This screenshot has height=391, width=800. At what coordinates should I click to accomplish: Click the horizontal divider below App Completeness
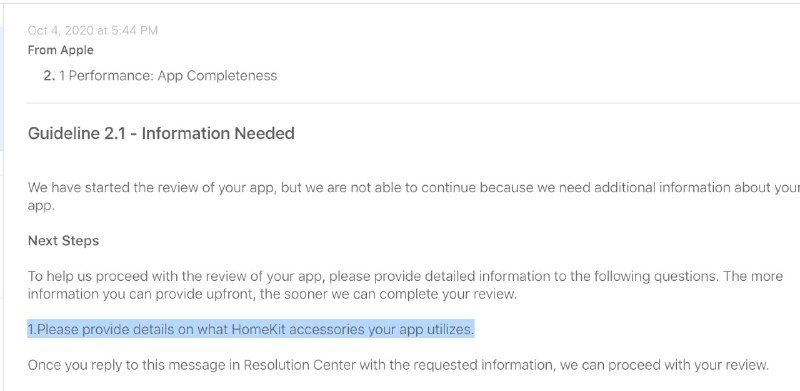[x=413, y=103]
